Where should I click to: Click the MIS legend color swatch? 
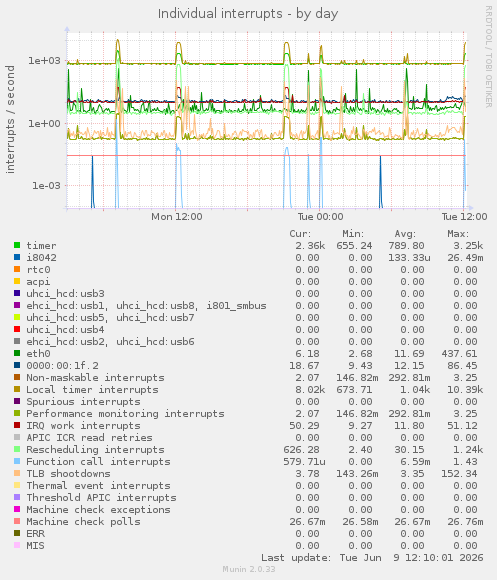click(x=17, y=545)
